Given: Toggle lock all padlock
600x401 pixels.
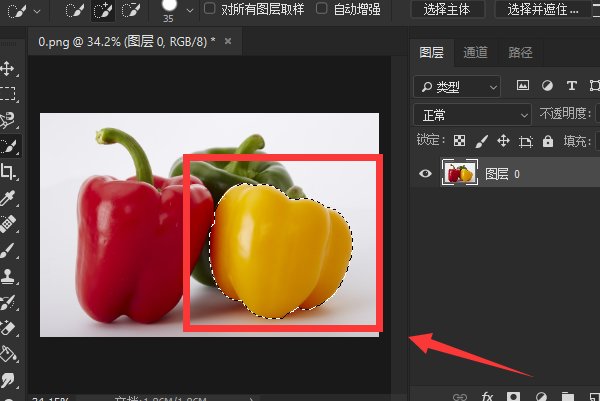Looking at the screenshot, I should 548,141.
